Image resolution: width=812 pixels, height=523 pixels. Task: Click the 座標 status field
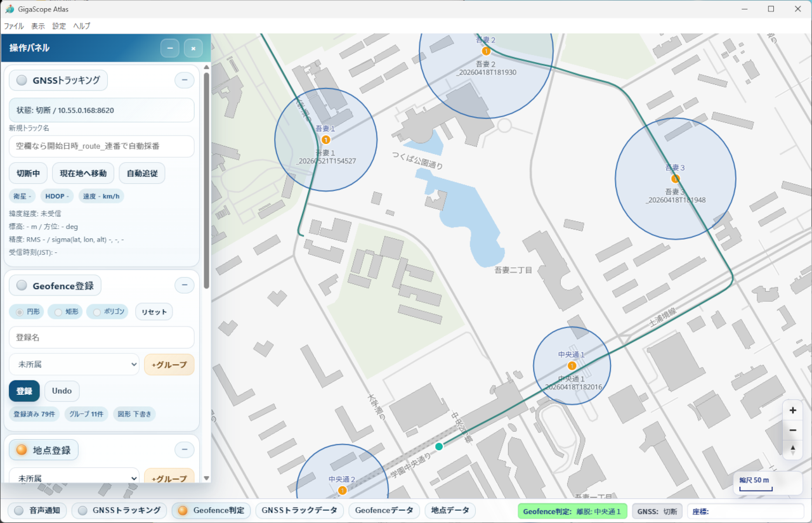pyautogui.click(x=745, y=511)
